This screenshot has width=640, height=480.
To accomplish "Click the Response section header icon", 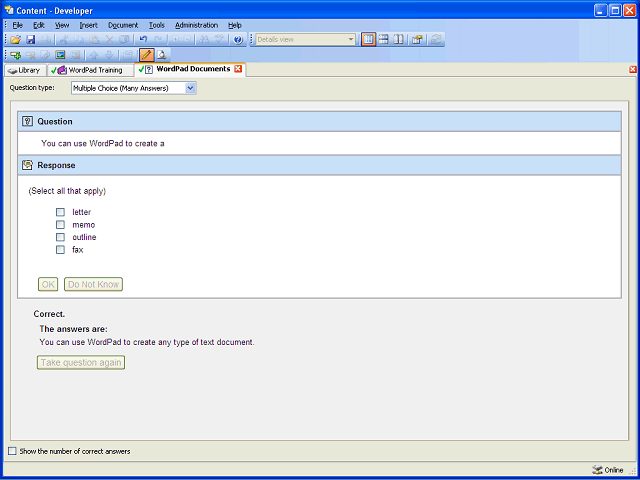I will (27, 165).
